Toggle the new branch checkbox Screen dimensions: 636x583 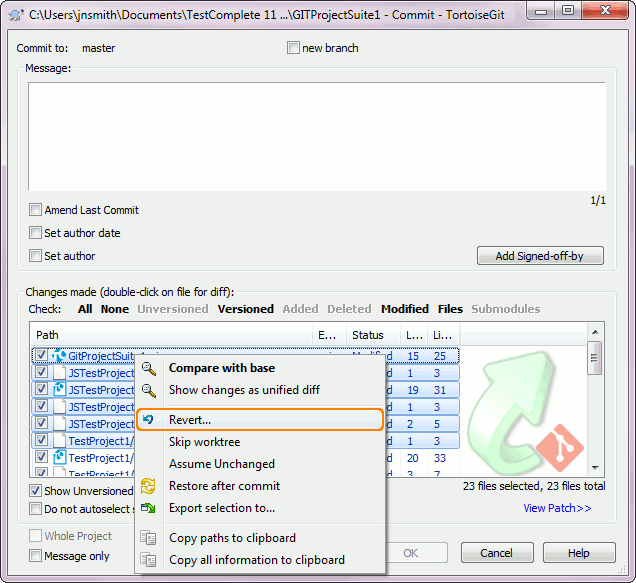(x=293, y=47)
